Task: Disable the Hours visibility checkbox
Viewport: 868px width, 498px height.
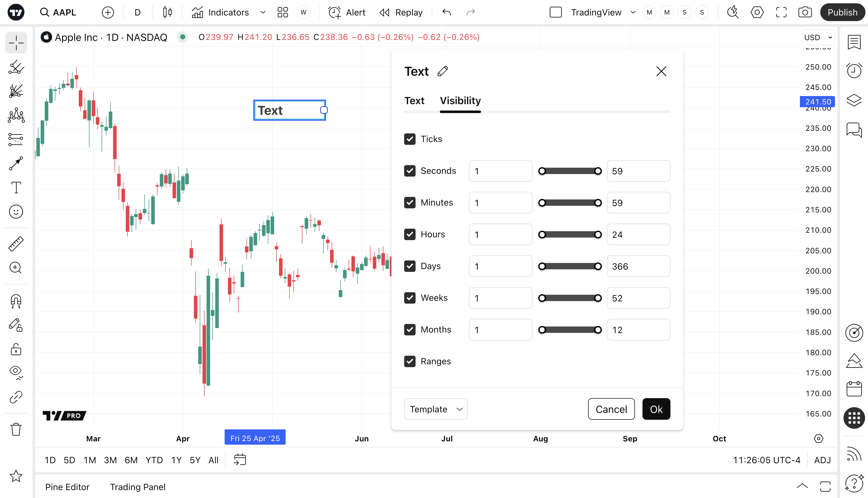Action: pos(410,234)
